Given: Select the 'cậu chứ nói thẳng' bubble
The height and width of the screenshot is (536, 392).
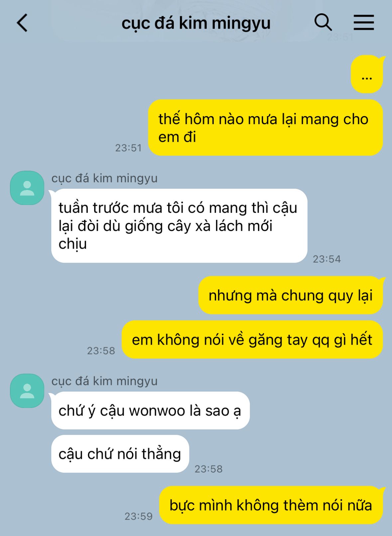Looking at the screenshot, I should click(x=120, y=454).
